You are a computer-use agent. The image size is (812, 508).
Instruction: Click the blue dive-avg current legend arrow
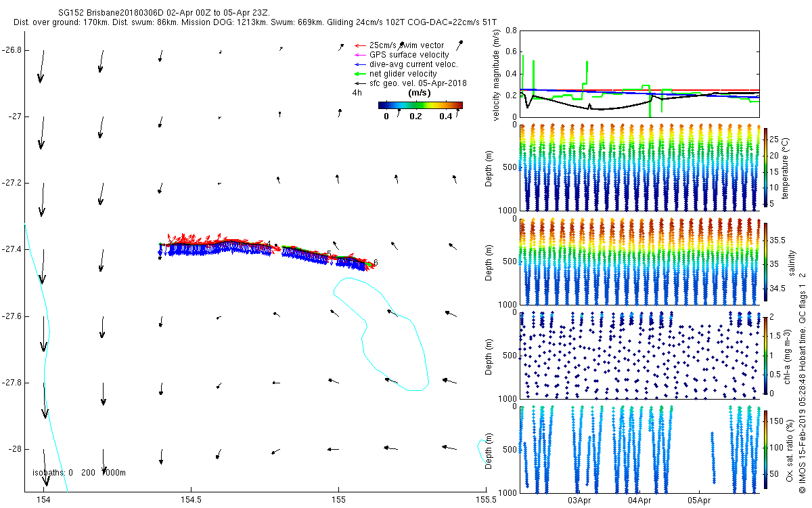click(x=360, y=64)
